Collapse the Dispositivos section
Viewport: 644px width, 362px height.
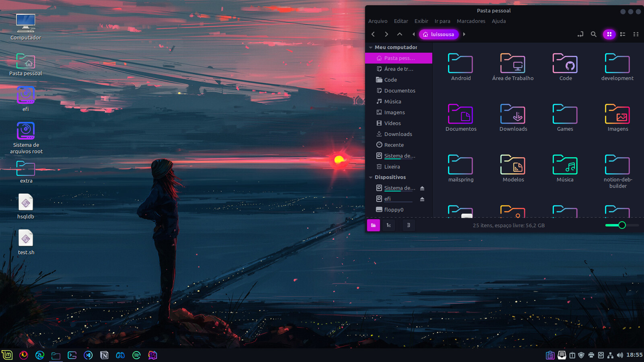tap(371, 177)
